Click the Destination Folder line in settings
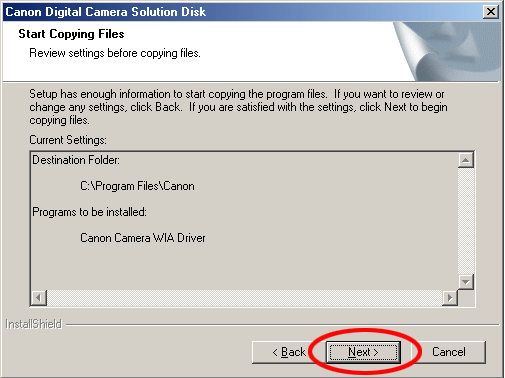505x378 pixels. point(76,160)
